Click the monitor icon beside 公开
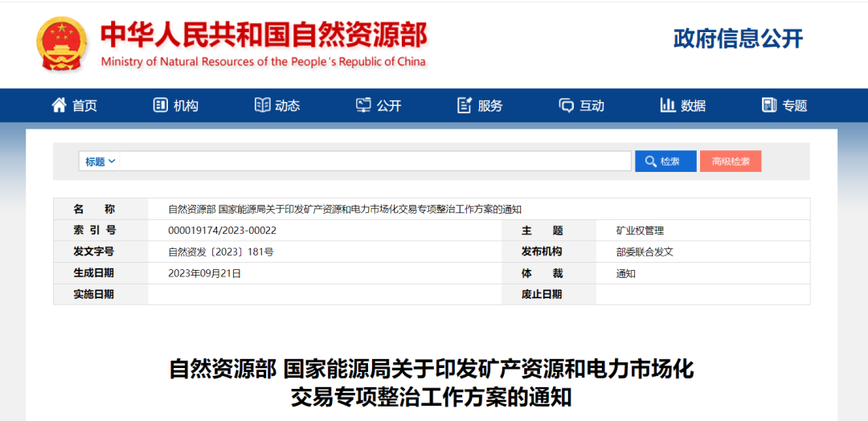Image resolution: width=868 pixels, height=421 pixels. tap(363, 105)
